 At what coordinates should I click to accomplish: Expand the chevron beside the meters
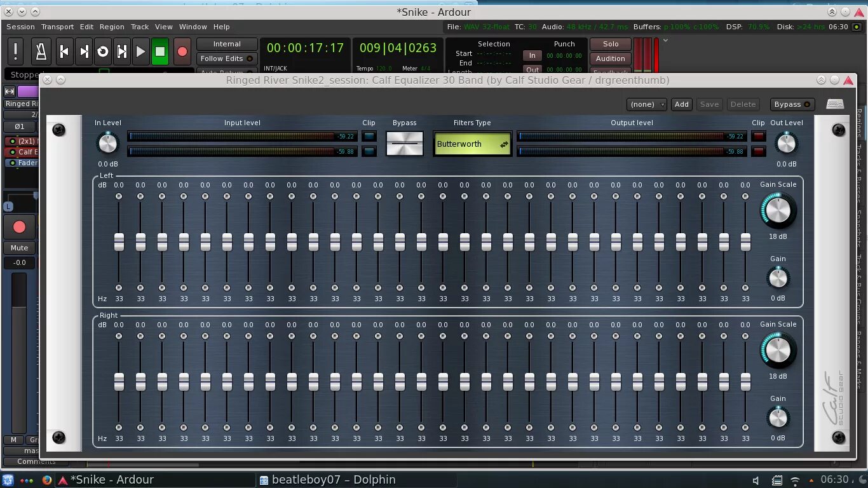665,41
